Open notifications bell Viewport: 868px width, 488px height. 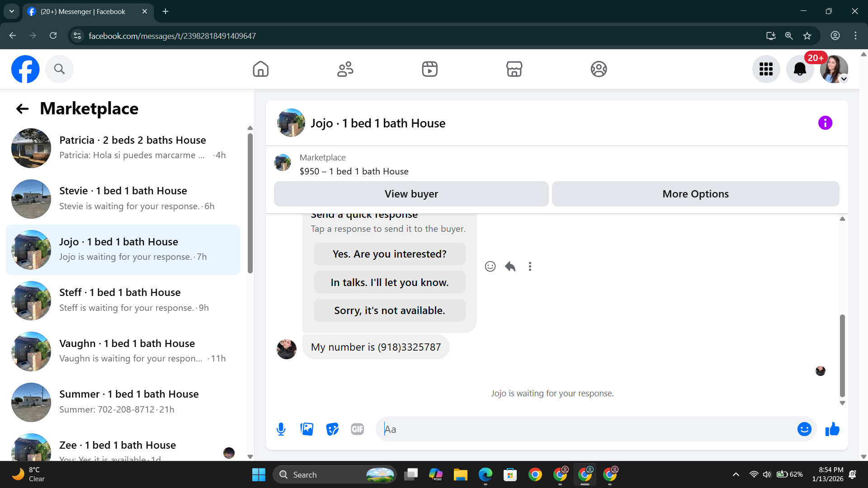click(x=800, y=69)
